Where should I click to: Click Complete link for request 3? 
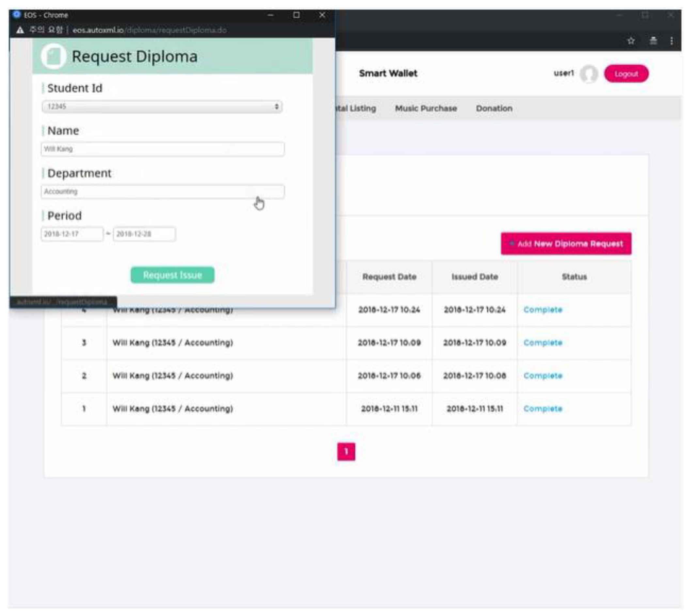[543, 342]
